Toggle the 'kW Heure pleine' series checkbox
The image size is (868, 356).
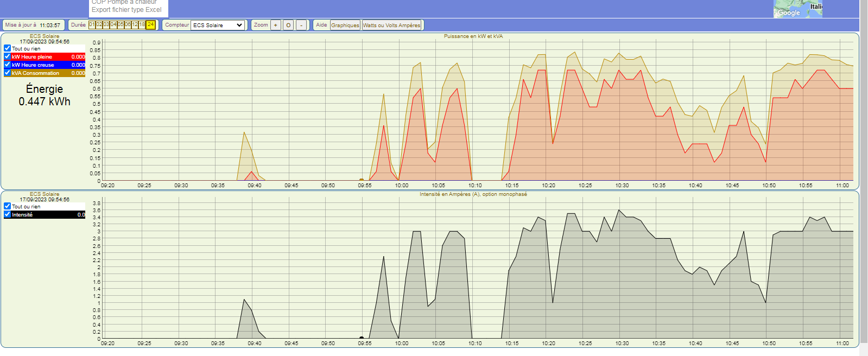tap(8, 56)
